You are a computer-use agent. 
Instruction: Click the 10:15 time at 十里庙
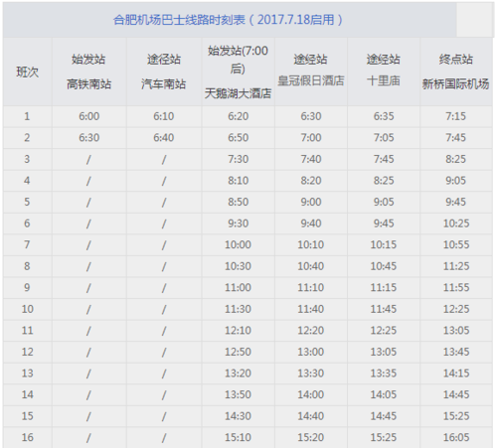click(384, 244)
